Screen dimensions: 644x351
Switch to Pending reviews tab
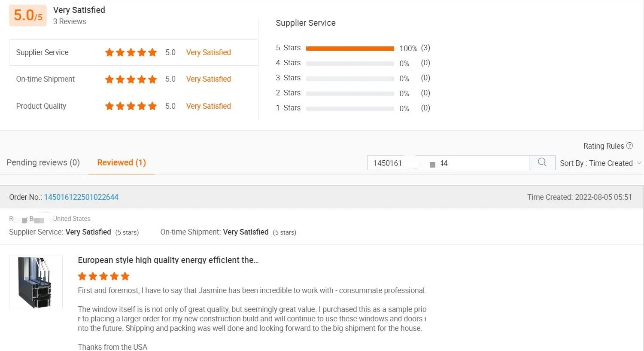coord(43,162)
